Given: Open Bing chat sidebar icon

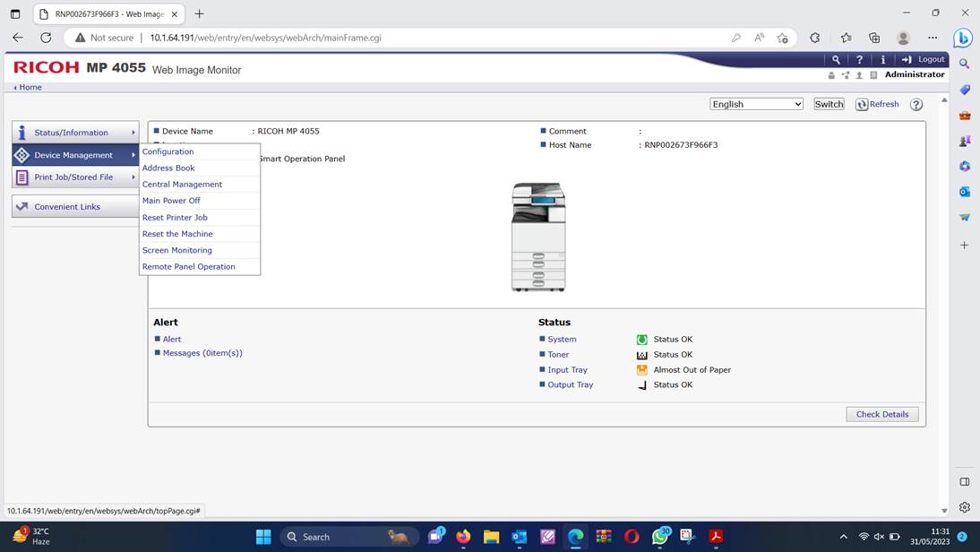Looking at the screenshot, I should [963, 38].
